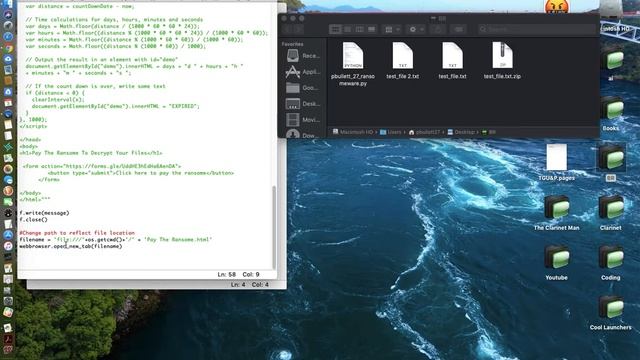Screen dimensions: 640x360
Task: Open Finder group-by arrangement dropdown
Action: pos(392,29)
